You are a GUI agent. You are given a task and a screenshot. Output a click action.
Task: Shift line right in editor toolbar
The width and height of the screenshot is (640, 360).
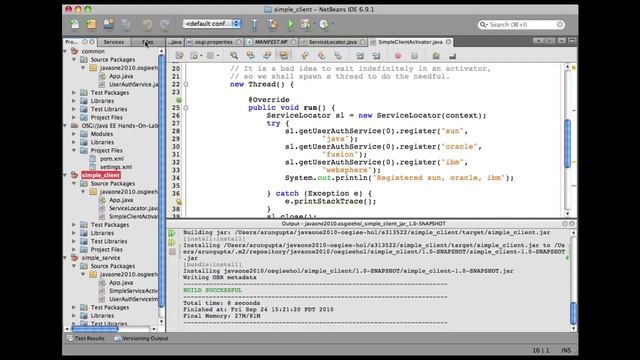tap(376, 56)
